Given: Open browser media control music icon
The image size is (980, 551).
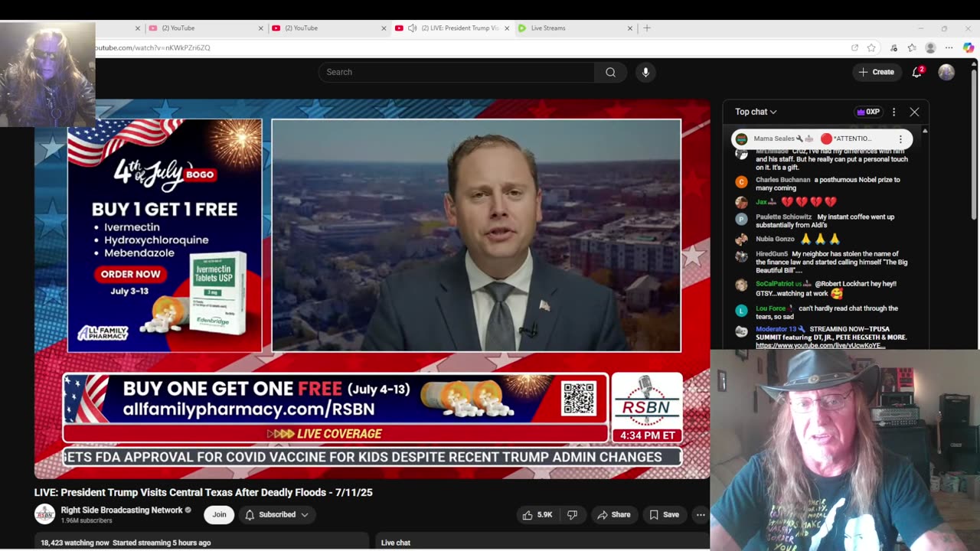Looking at the screenshot, I should 893,47.
